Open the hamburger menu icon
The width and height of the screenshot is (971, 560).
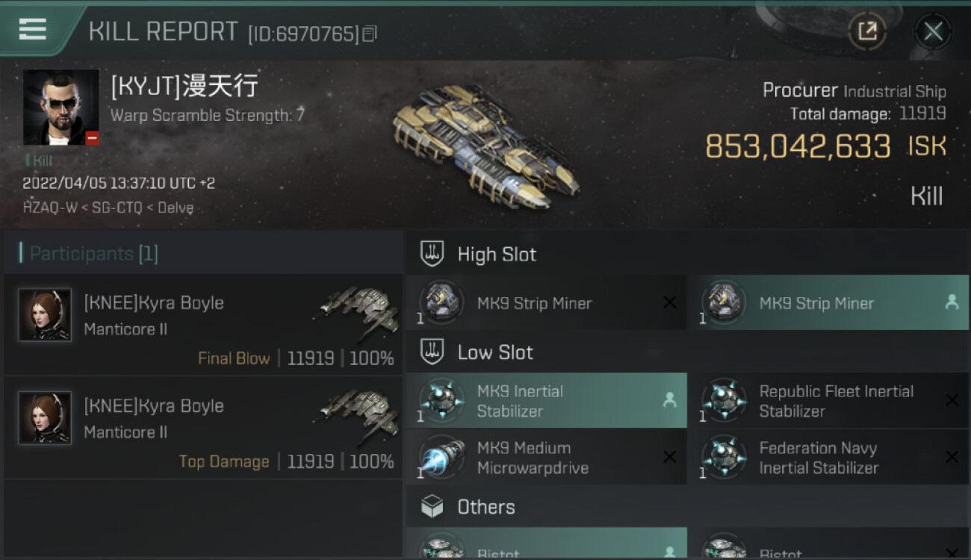pyautogui.click(x=33, y=28)
